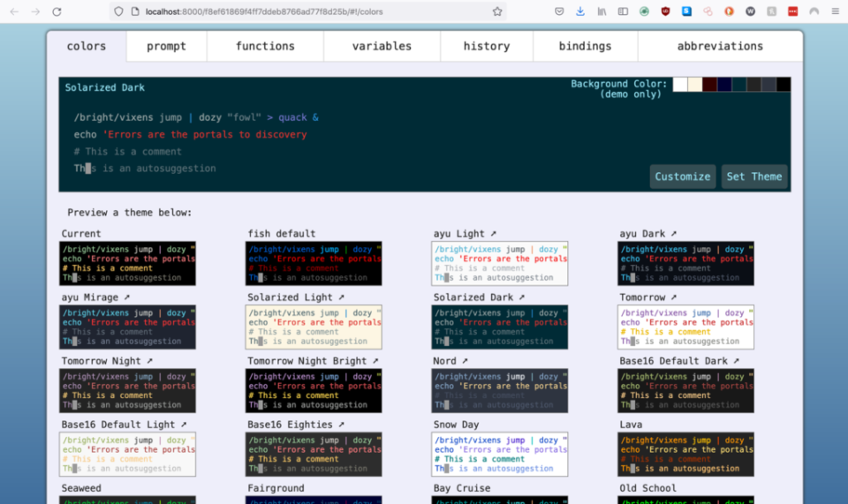Go back with the browser back arrow

pyautogui.click(x=15, y=11)
